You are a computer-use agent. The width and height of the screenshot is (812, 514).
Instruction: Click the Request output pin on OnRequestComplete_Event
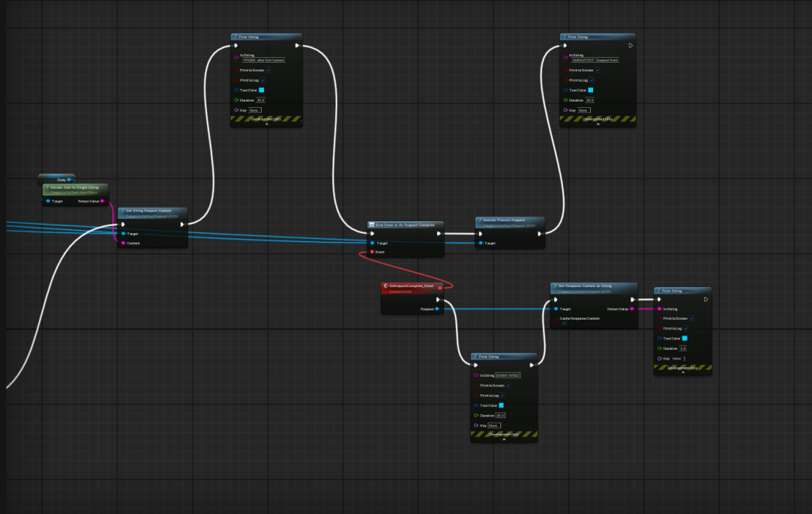tap(437, 309)
